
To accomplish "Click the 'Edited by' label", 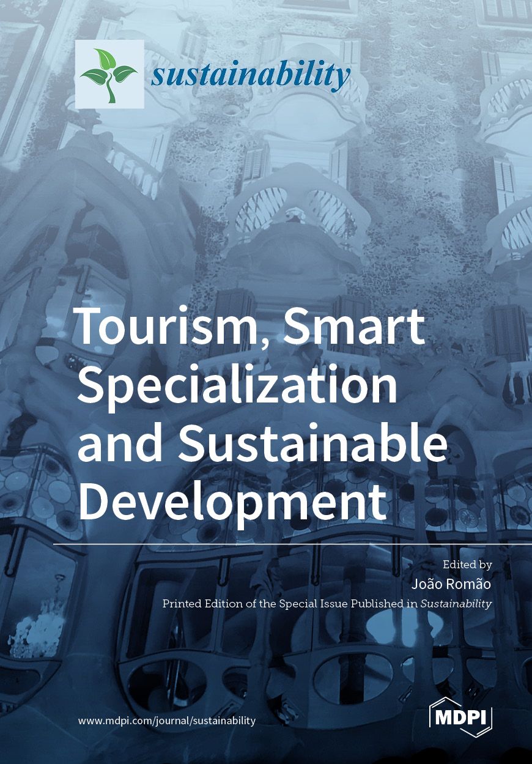I will (468, 566).
